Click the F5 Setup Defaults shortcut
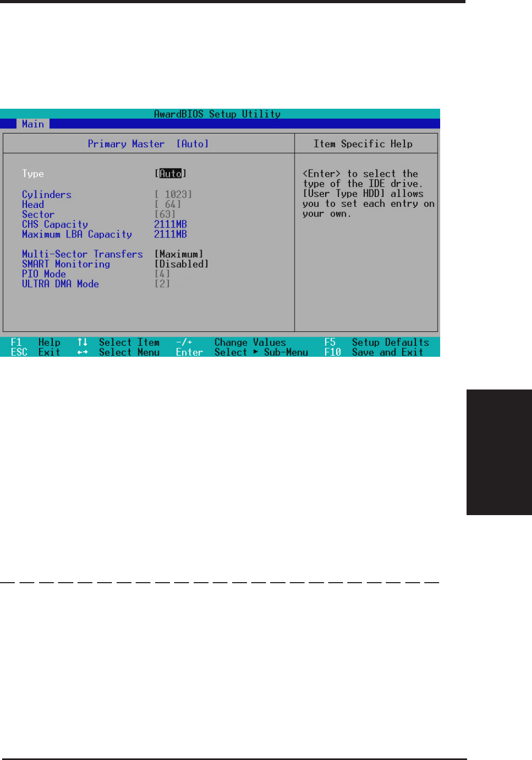This screenshot has height=760, width=532. tap(377, 343)
